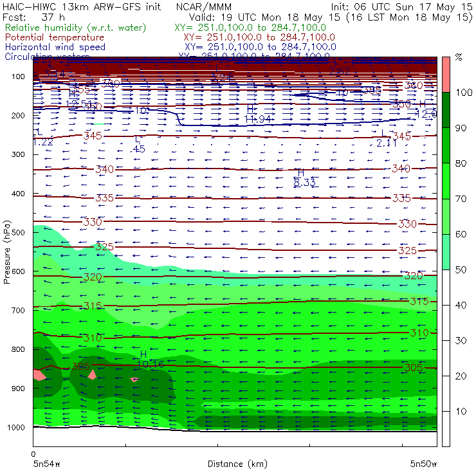
Task: Click the '0' distance axis origin label
Action: click(x=33, y=454)
